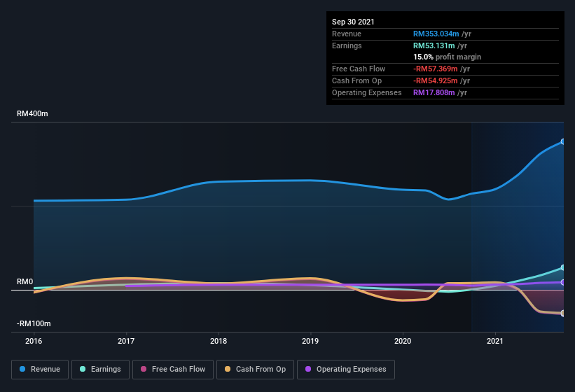This screenshot has width=575, height=392.
Task: Click the Revenue label in tooltip
Action: point(347,34)
